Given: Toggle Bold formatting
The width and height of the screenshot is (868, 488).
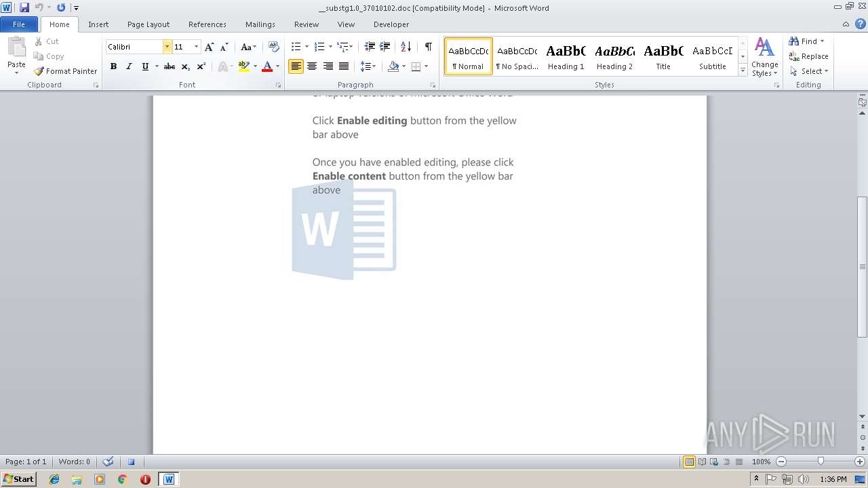Looking at the screenshot, I should (x=113, y=66).
